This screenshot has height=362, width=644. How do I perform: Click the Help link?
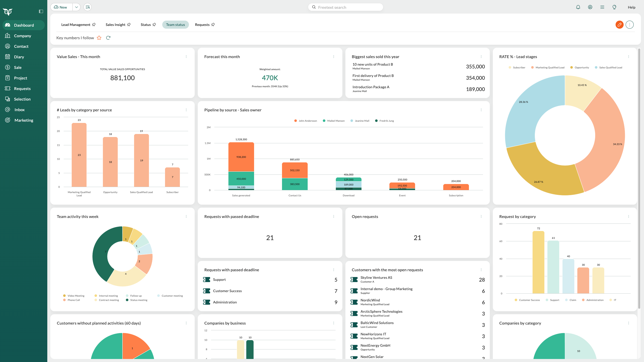click(631, 7)
